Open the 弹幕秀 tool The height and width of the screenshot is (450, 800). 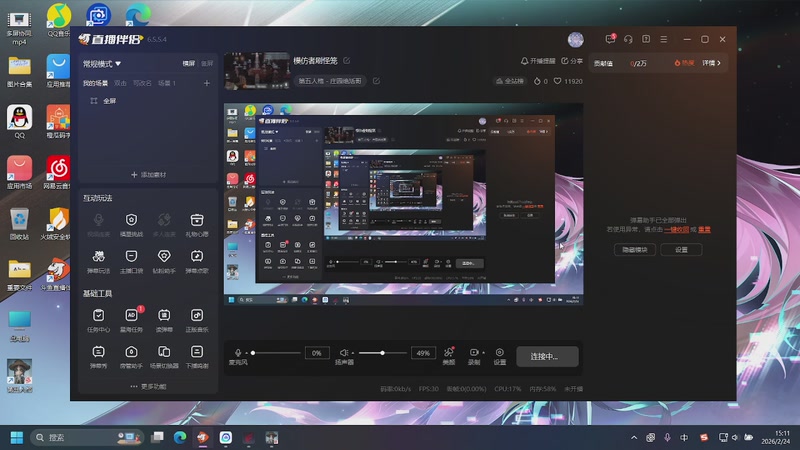[x=98, y=357]
